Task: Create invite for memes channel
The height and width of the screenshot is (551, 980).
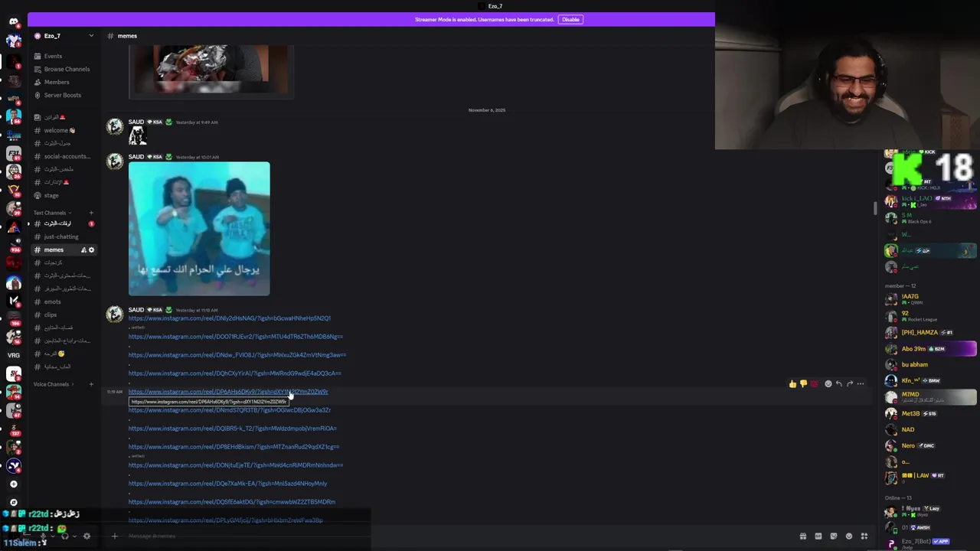Action: click(83, 250)
